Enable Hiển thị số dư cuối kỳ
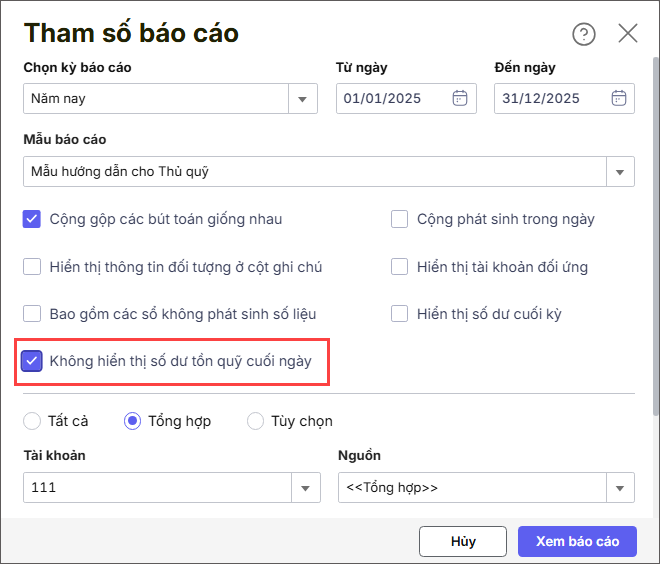Screen dimensions: 660x564 (399, 314)
